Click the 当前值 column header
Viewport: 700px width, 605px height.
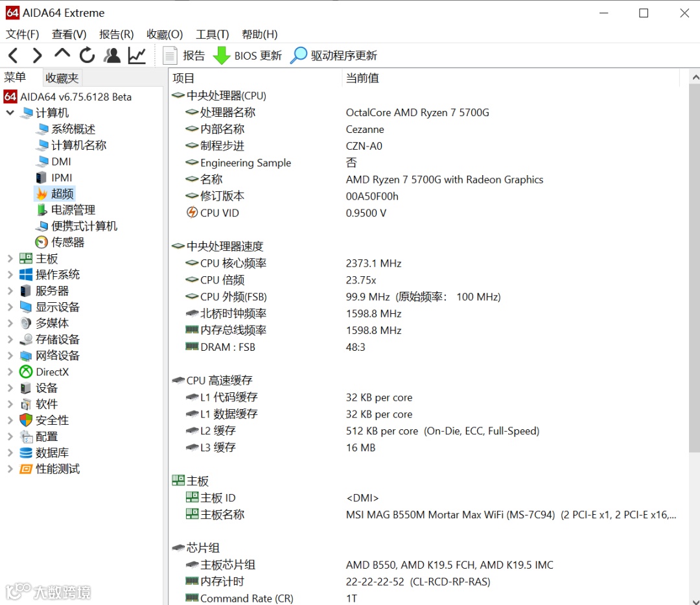(x=511, y=78)
